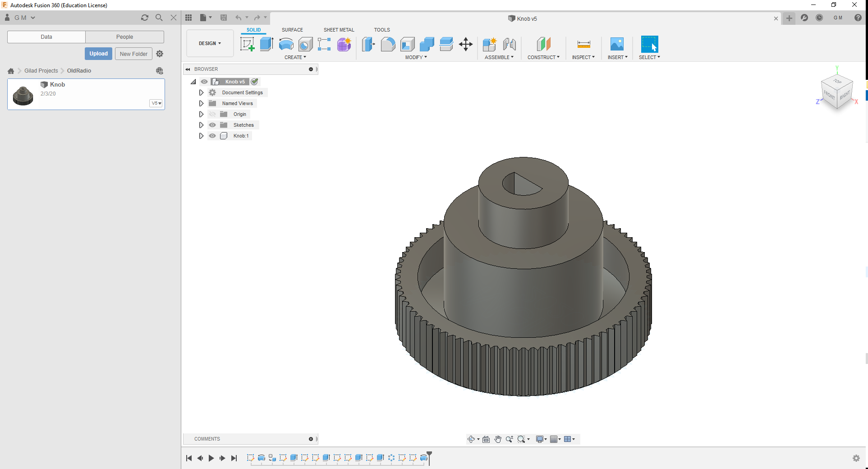The width and height of the screenshot is (868, 469).
Task: Expand Document Settings in browser
Action: point(201,92)
